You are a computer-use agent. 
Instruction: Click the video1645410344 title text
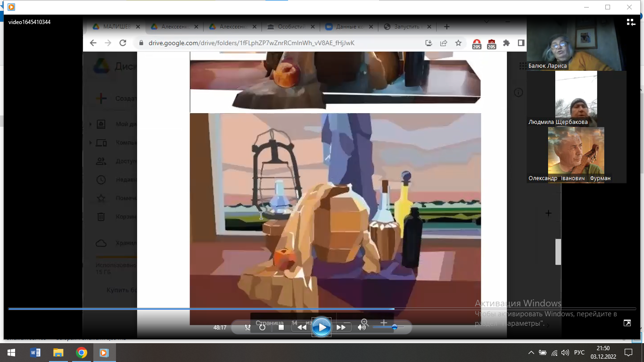(x=30, y=22)
